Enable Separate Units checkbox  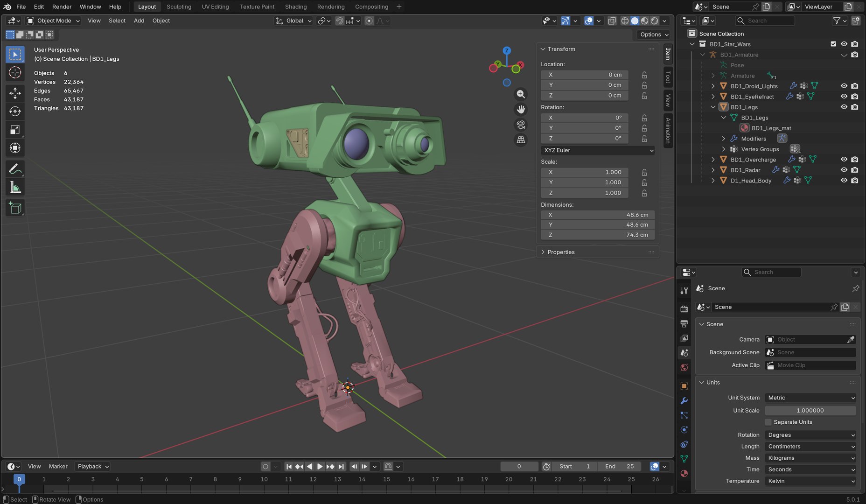[768, 422]
